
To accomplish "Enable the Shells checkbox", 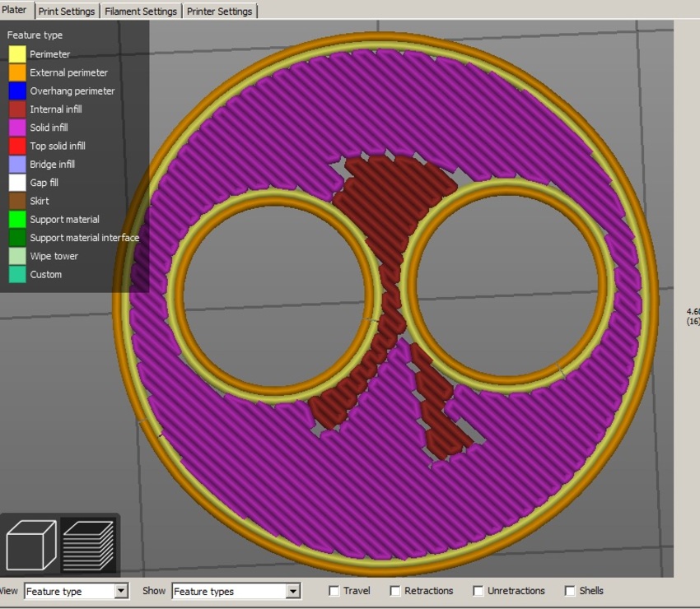I will (570, 591).
